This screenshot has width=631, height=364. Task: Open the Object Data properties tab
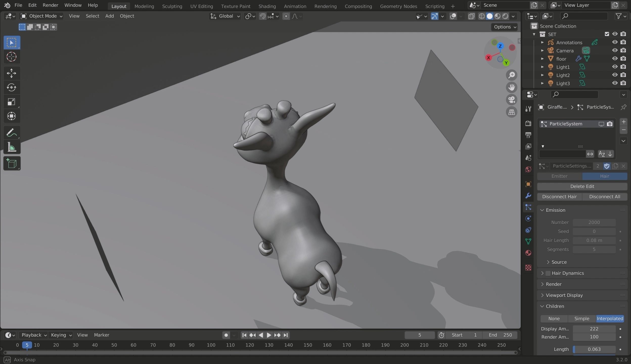coord(528,241)
